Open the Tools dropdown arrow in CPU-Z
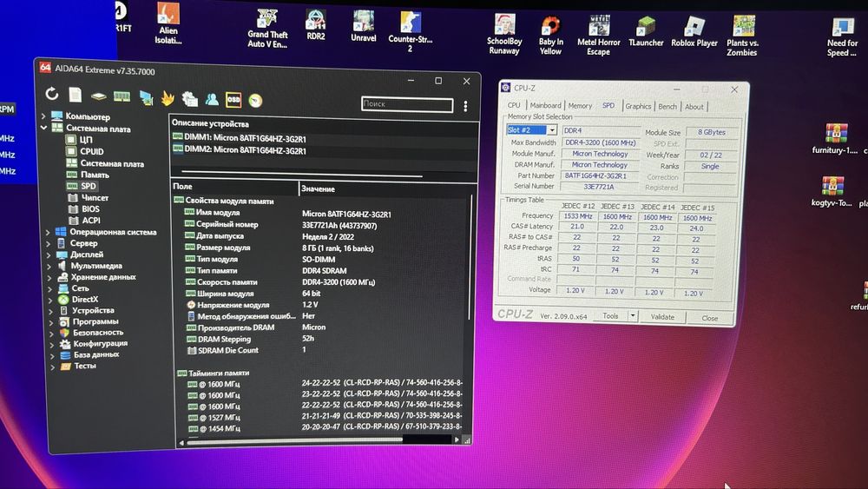 pos(632,315)
